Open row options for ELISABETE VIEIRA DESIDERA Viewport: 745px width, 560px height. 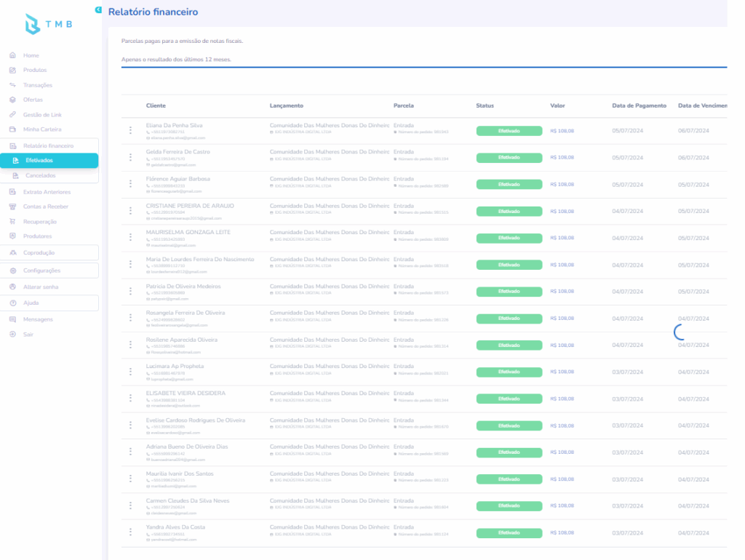131,398
